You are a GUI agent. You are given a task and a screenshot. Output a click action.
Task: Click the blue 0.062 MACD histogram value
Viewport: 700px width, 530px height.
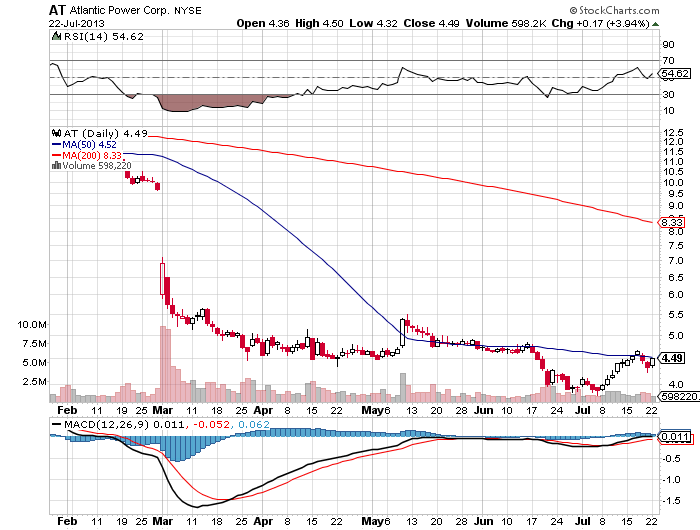(x=254, y=424)
